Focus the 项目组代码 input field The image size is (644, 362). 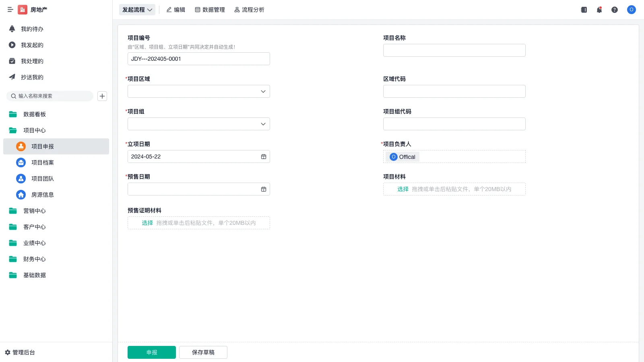pyautogui.click(x=454, y=124)
